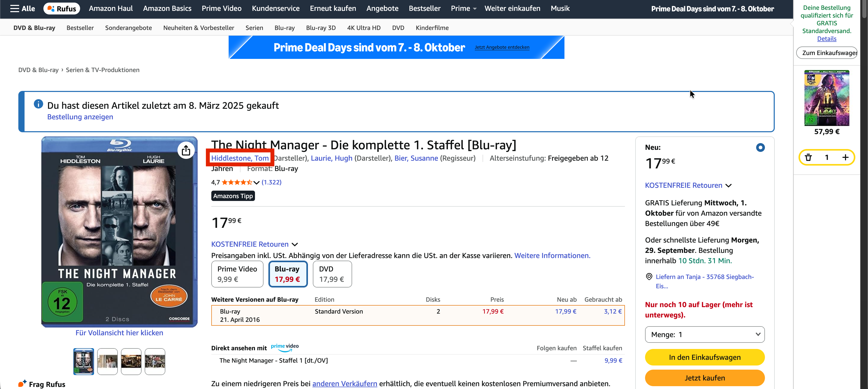The image size is (868, 389).
Task: Increase cart quantity with plus icon
Action: coord(845,157)
